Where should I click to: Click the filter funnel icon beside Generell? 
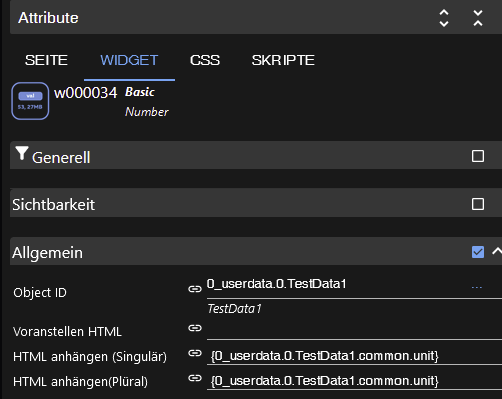22,153
